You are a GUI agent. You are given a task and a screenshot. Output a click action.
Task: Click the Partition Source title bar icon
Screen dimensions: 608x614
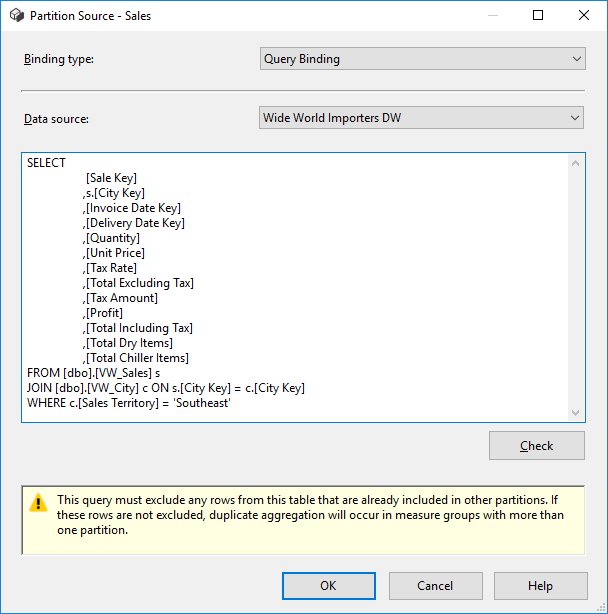(15, 16)
